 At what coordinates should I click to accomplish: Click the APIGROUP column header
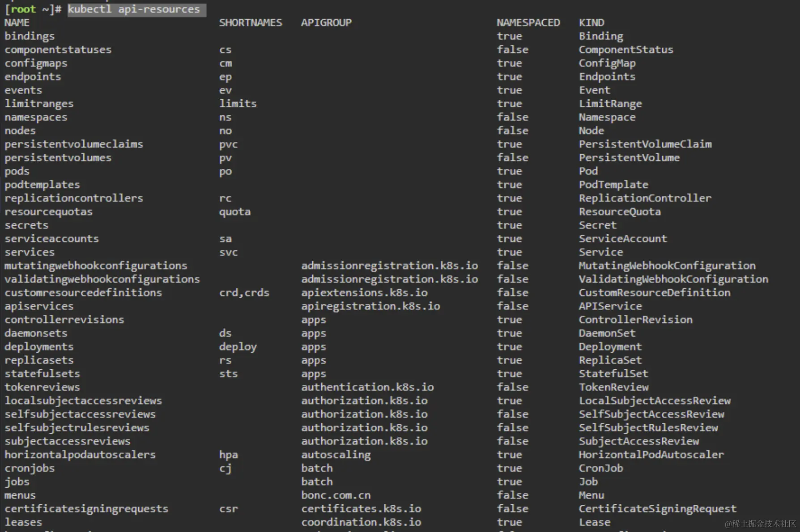pos(326,23)
